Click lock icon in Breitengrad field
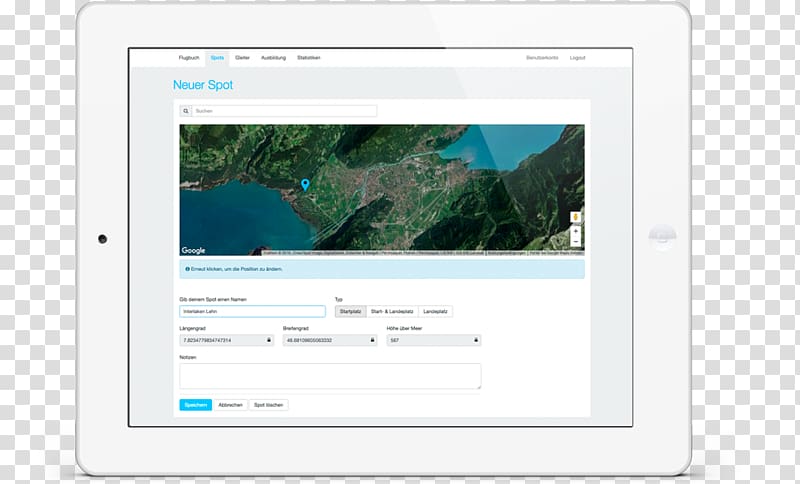The width and height of the screenshot is (800, 484). pos(372,340)
